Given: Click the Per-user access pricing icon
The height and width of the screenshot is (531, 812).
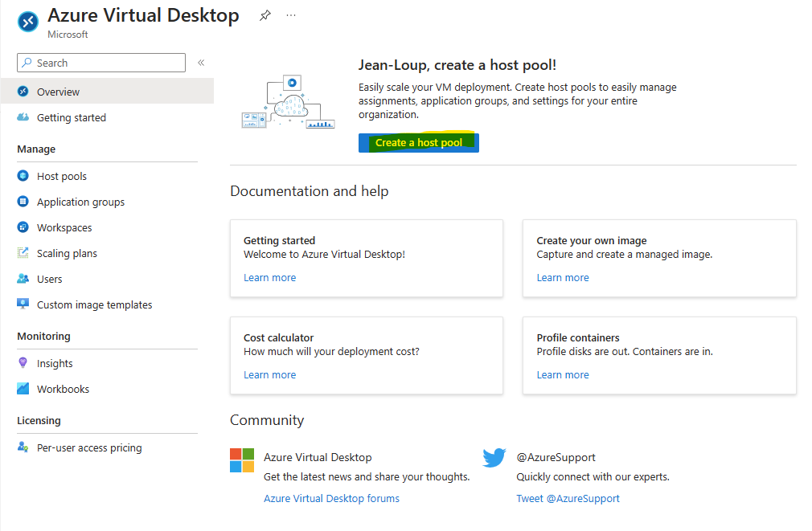Looking at the screenshot, I should tap(23, 447).
